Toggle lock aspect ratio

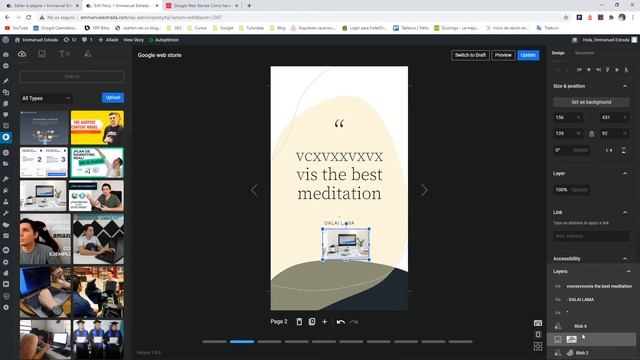(x=591, y=133)
